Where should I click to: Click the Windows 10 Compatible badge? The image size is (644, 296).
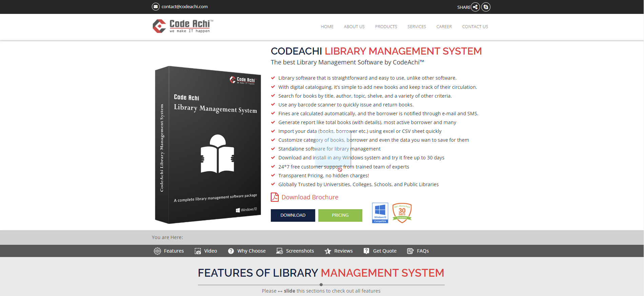point(380,213)
